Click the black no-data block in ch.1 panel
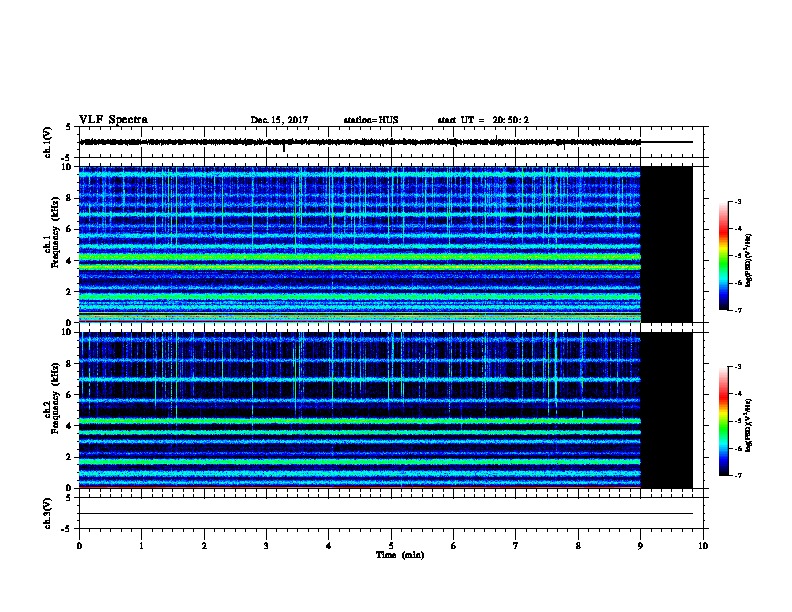792x612 pixels. coord(667,244)
